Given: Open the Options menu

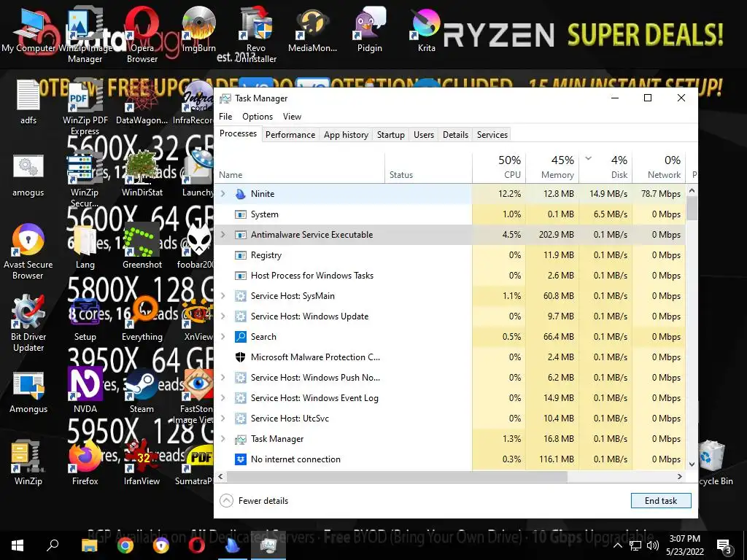Looking at the screenshot, I should tap(258, 117).
